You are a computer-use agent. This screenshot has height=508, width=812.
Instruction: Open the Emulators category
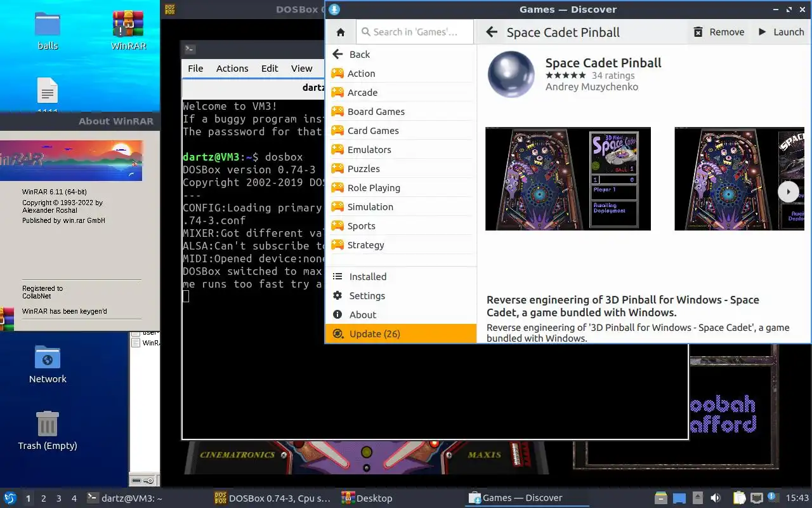pyautogui.click(x=400, y=150)
